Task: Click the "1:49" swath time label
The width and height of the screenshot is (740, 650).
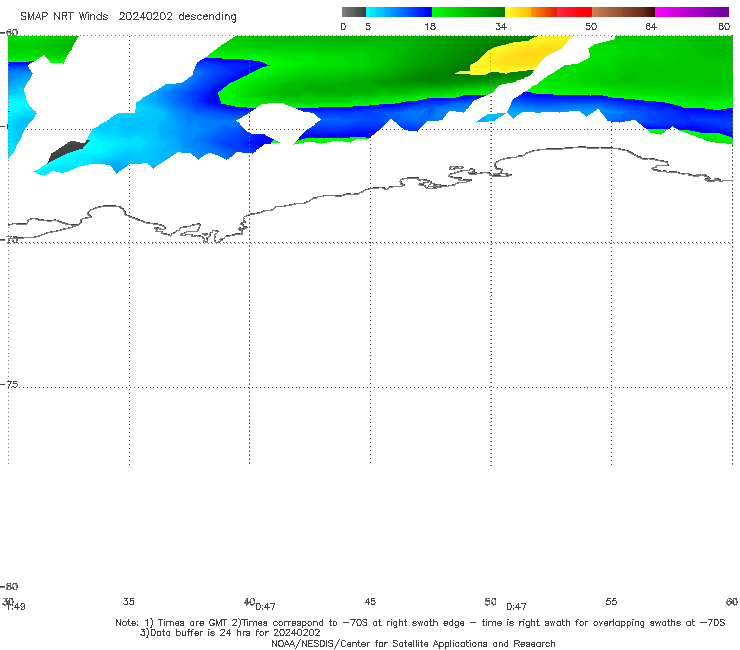Action: click(x=16, y=607)
